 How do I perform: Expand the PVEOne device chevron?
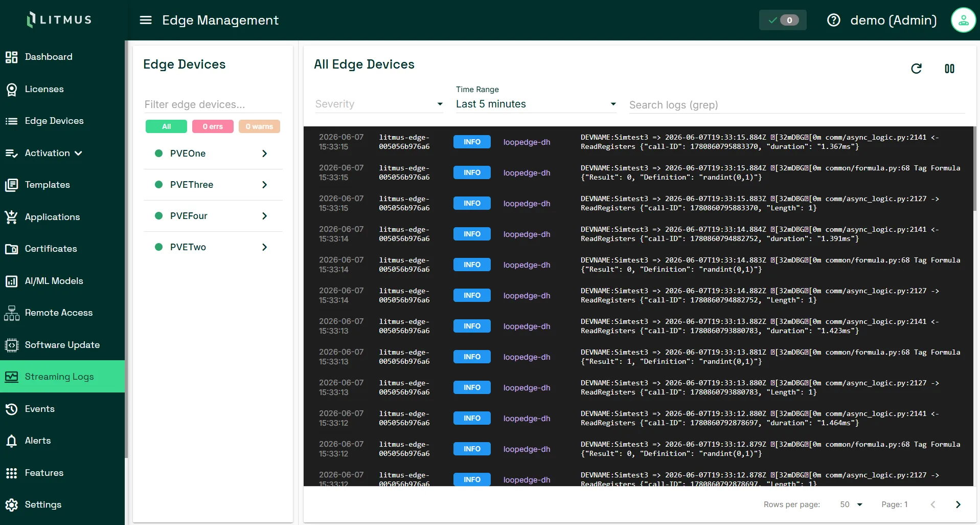click(x=264, y=154)
